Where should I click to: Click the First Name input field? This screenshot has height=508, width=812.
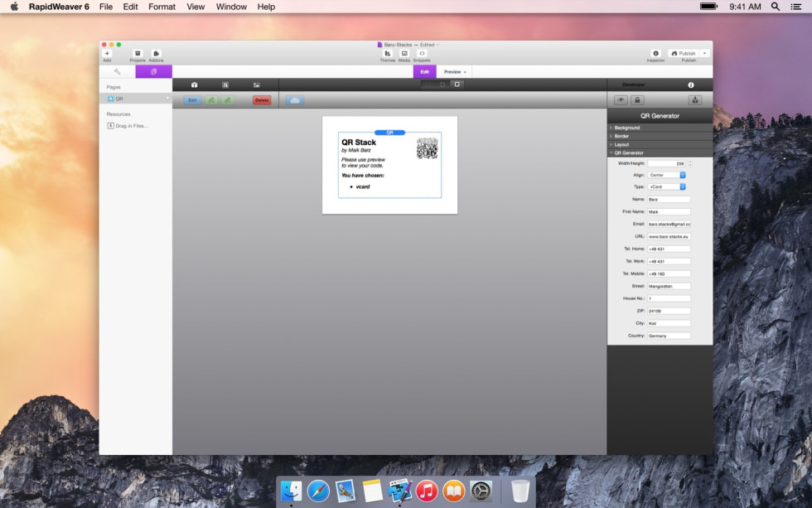pos(669,211)
